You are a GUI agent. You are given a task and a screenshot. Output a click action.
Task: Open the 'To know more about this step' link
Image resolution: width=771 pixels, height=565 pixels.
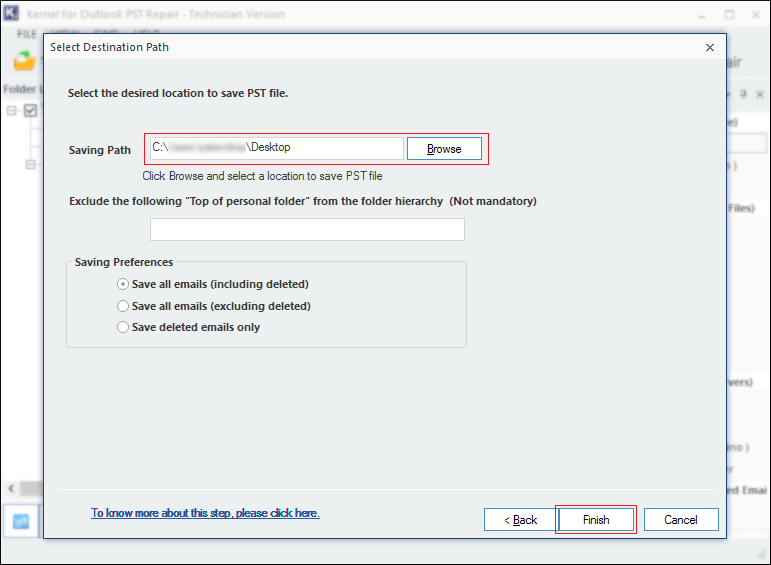[205, 513]
